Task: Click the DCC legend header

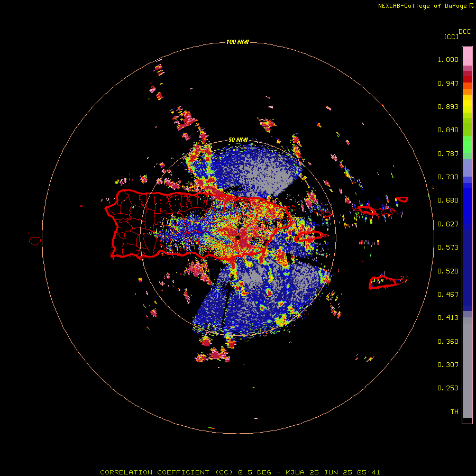Action: 465,32
